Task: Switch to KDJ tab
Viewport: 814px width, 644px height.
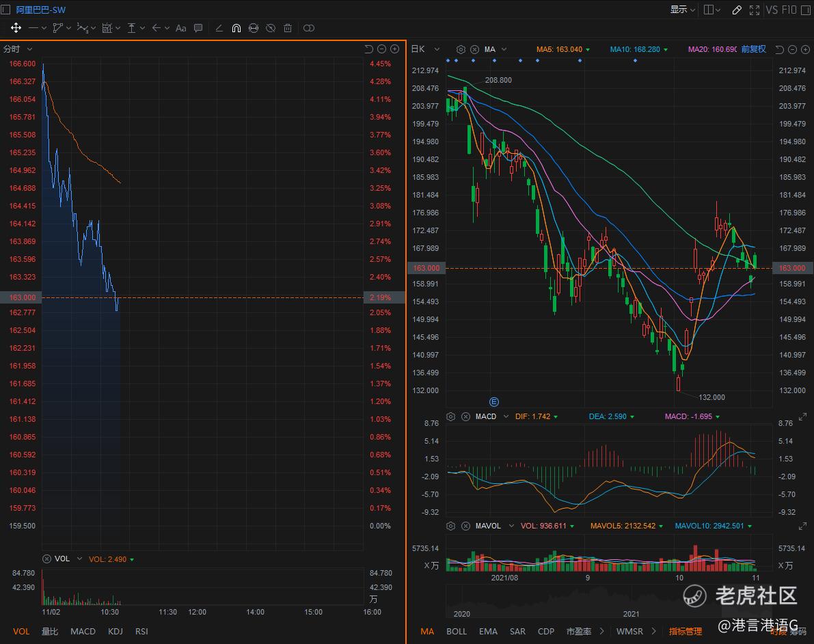Action: (116, 631)
